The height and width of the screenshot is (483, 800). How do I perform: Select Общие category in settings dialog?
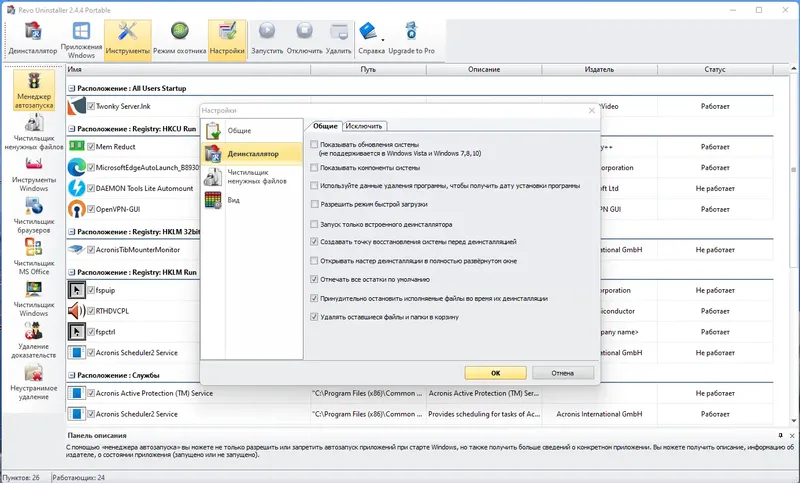[x=252, y=131]
